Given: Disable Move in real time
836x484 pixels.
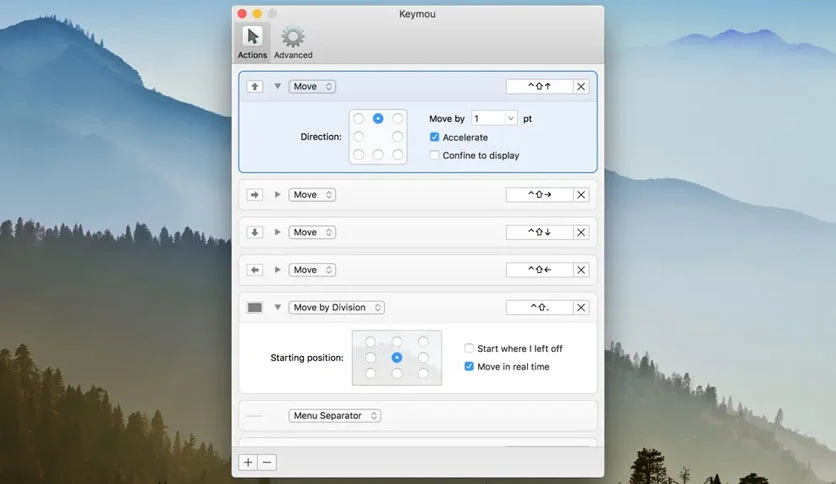Looking at the screenshot, I should [x=469, y=366].
